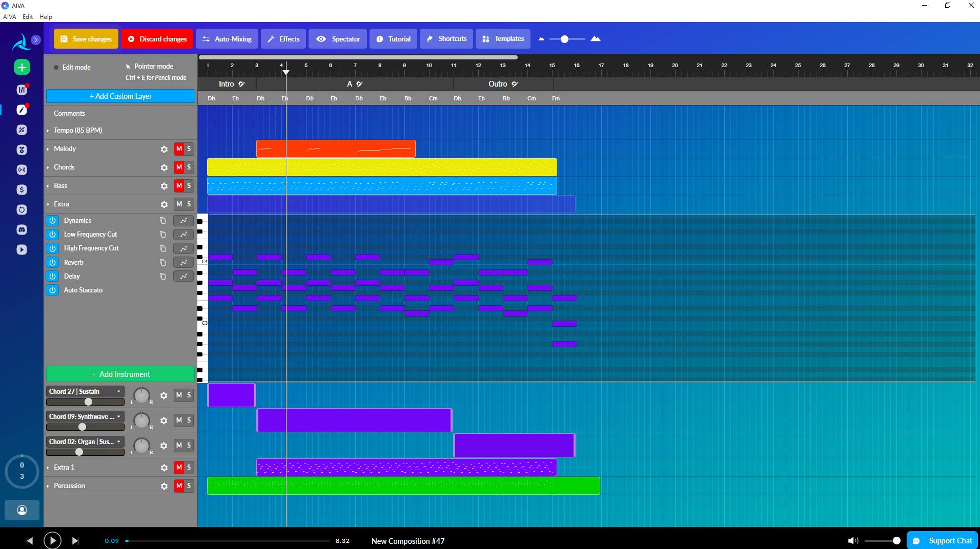Click the user account icon at bottom left
The width and height of the screenshot is (980, 549).
click(x=22, y=510)
